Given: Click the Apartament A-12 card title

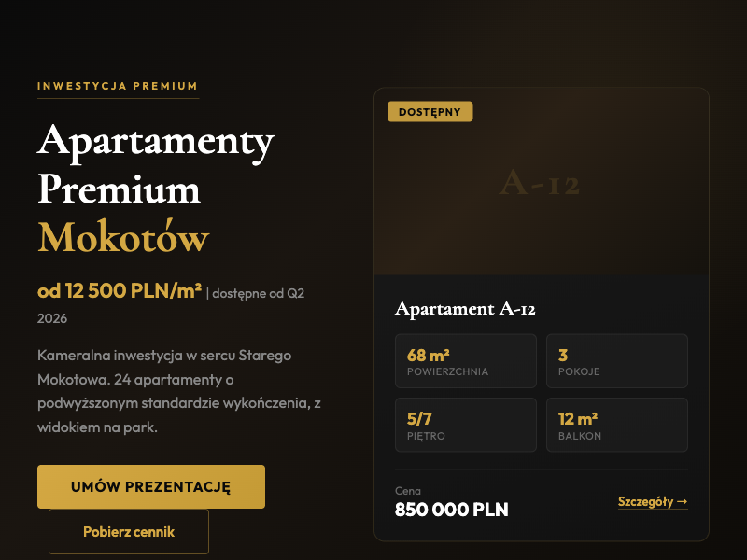Looking at the screenshot, I should coord(467,308).
